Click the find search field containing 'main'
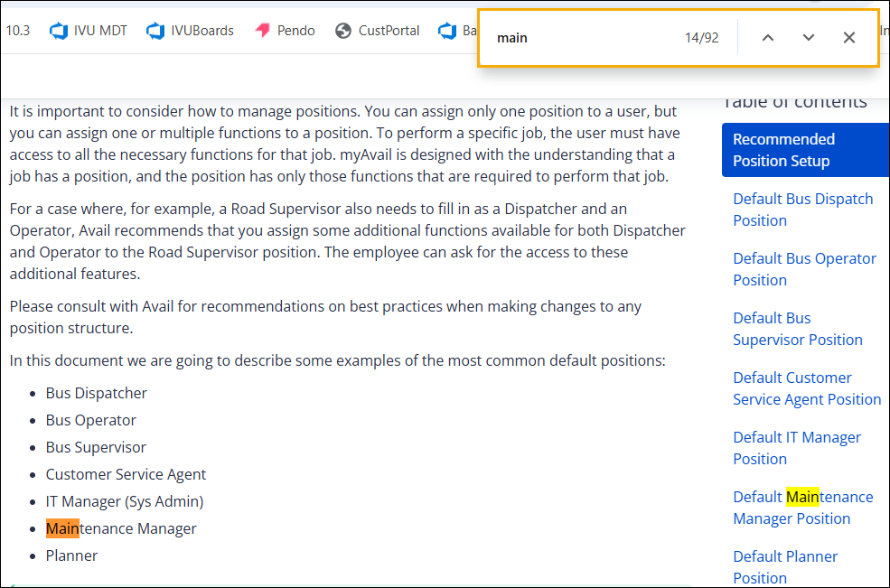Image resolution: width=890 pixels, height=588 pixels. tap(578, 38)
